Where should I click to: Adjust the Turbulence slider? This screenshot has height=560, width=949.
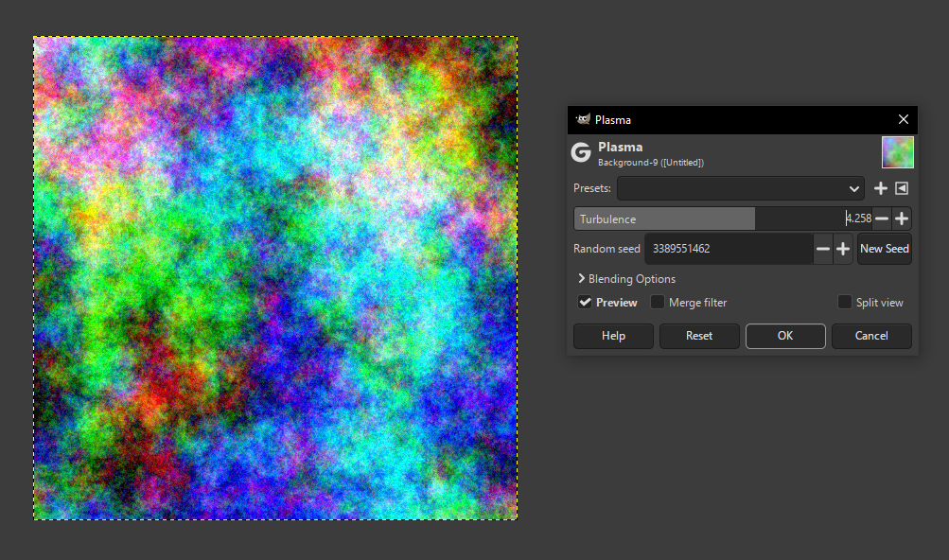pos(710,218)
